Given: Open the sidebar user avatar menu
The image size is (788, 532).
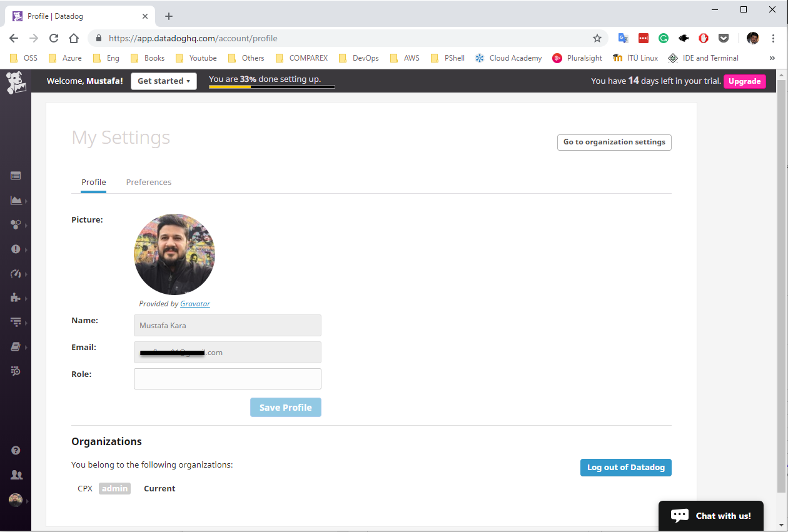Looking at the screenshot, I should [x=16, y=500].
